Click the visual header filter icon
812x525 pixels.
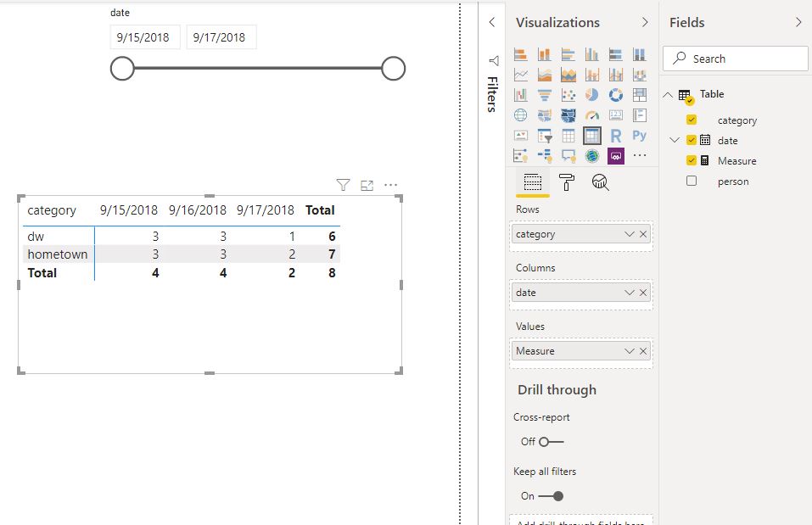click(x=343, y=185)
